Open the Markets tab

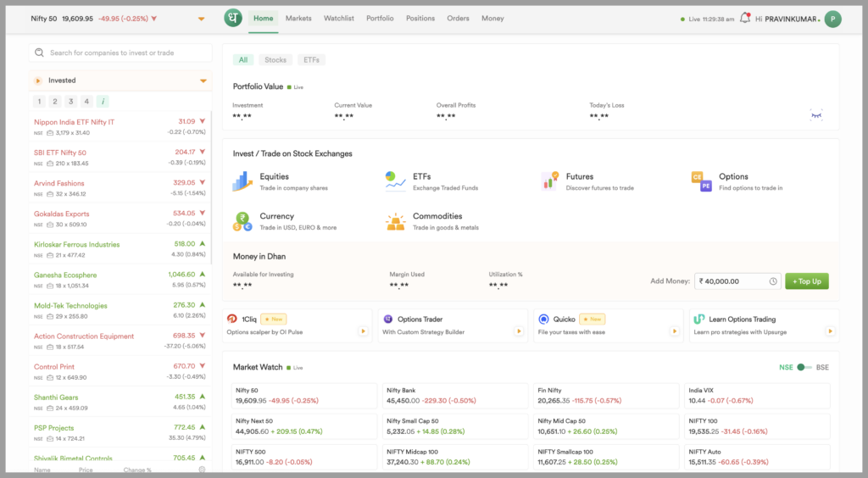pyautogui.click(x=298, y=19)
